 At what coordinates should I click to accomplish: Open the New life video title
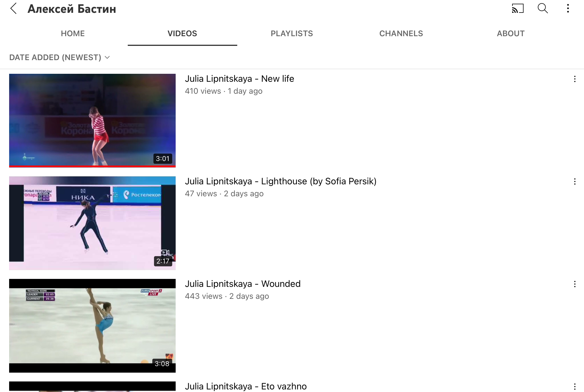click(x=239, y=79)
